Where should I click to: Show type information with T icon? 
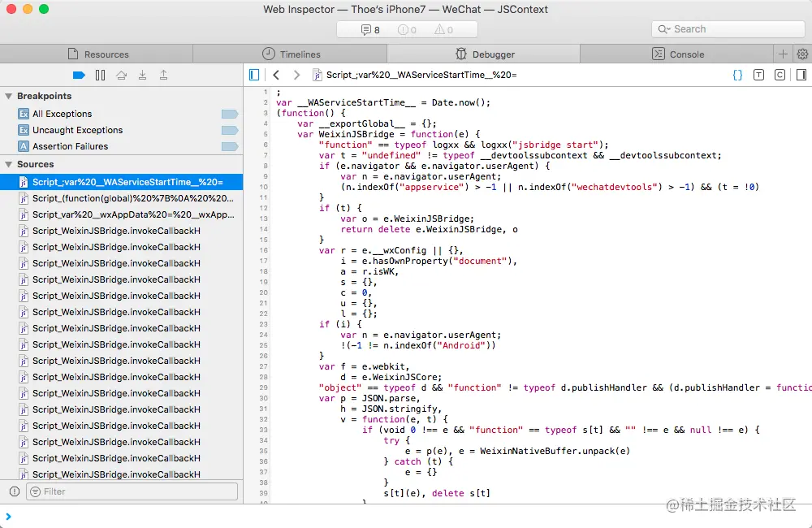click(x=758, y=75)
